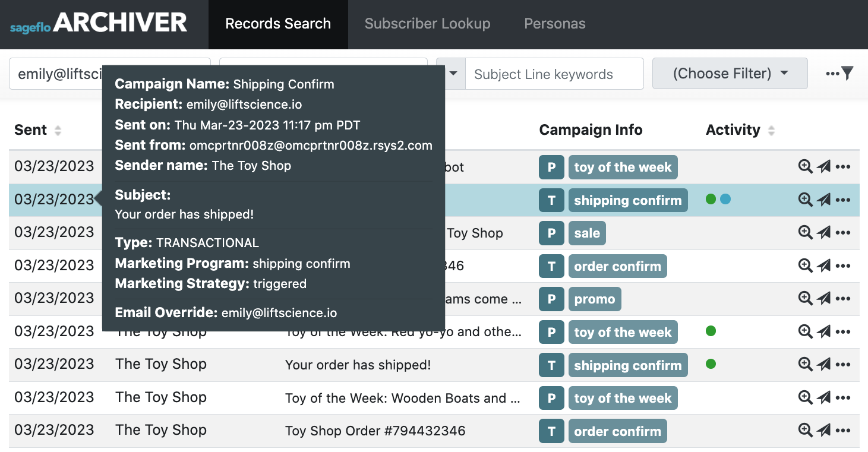This screenshot has height=452, width=868.
Task: Open the (Choose Filter) dropdown
Action: (x=730, y=74)
